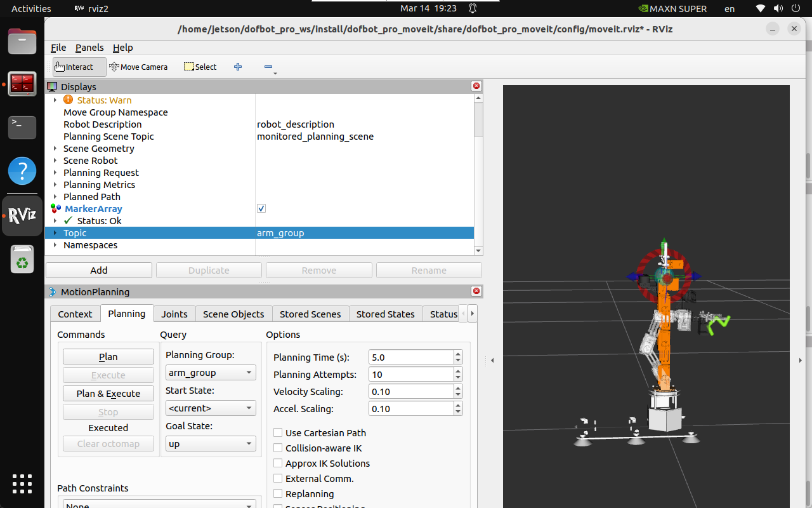The image size is (812, 508).
Task: Enable Collision-aware IK
Action: 278,448
